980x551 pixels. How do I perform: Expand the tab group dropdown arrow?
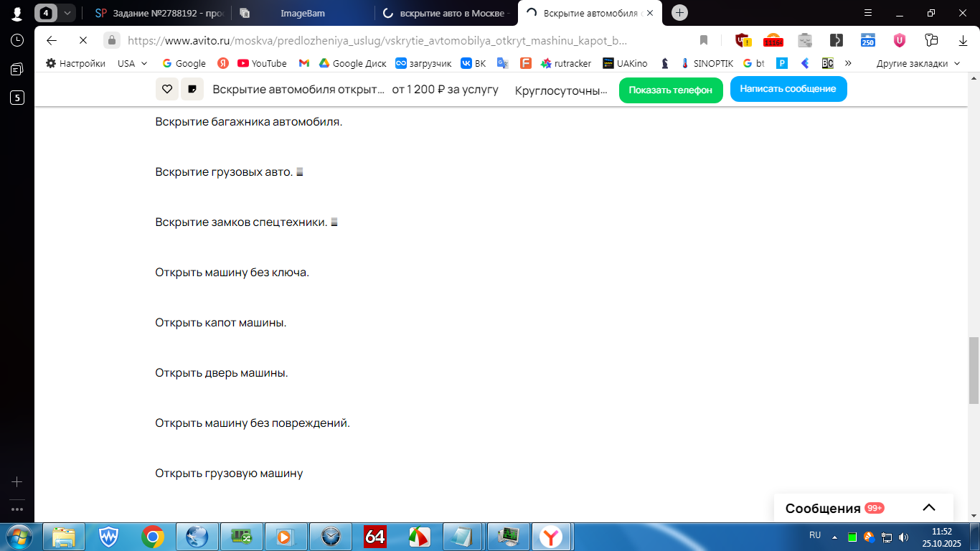pyautogui.click(x=67, y=13)
